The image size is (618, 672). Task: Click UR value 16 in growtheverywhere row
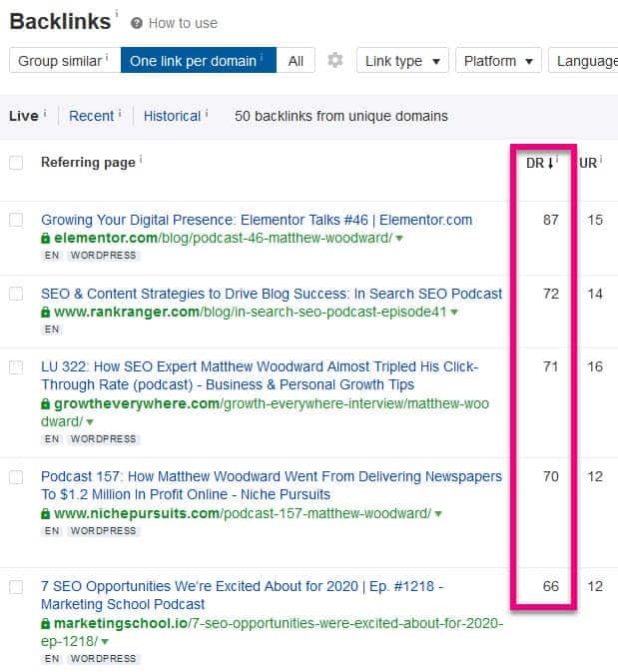click(x=595, y=366)
